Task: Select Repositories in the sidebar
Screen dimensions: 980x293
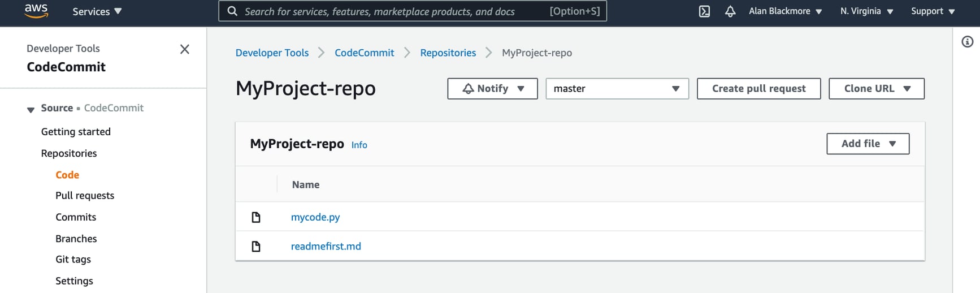Action: 69,153
